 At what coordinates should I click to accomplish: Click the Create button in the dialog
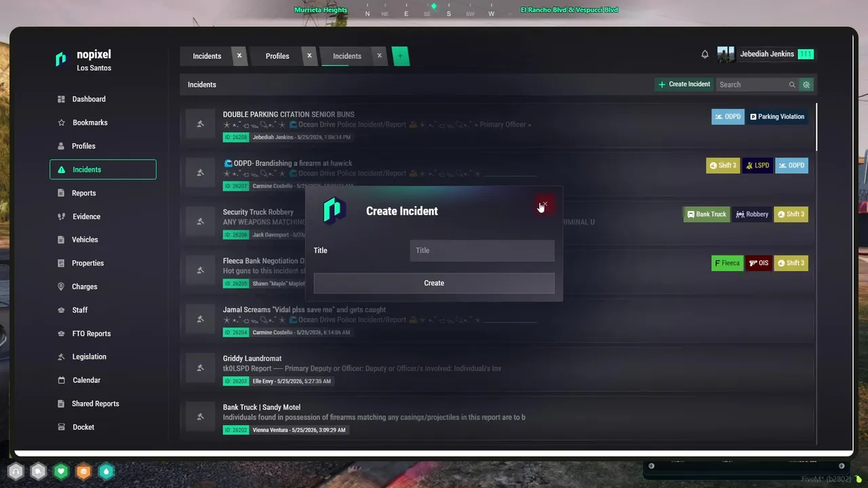tap(434, 283)
